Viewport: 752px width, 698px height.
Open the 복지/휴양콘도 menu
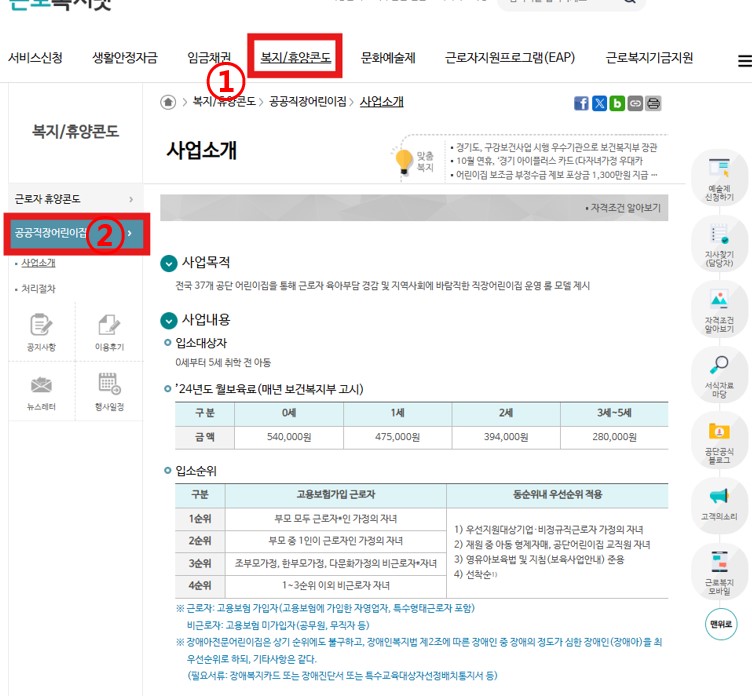(x=295, y=58)
